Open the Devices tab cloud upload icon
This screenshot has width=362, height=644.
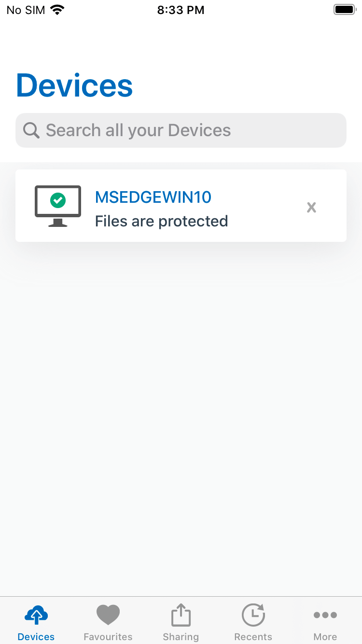(x=36, y=615)
